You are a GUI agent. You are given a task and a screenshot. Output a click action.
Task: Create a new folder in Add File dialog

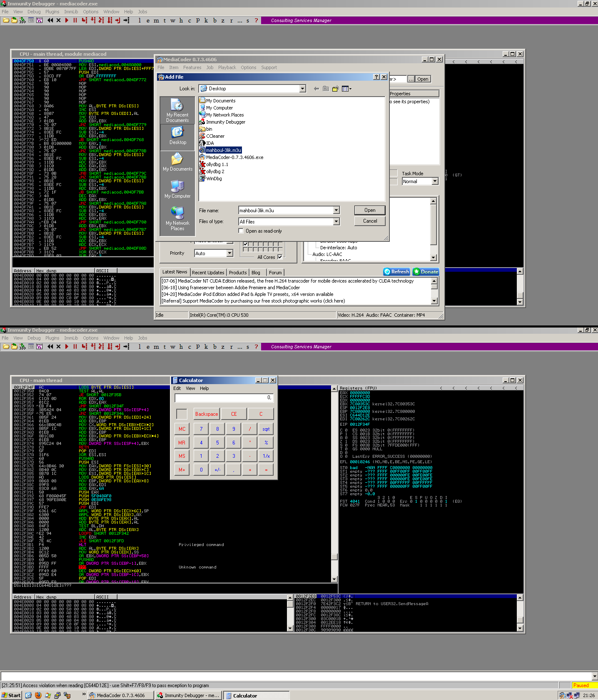click(x=335, y=89)
